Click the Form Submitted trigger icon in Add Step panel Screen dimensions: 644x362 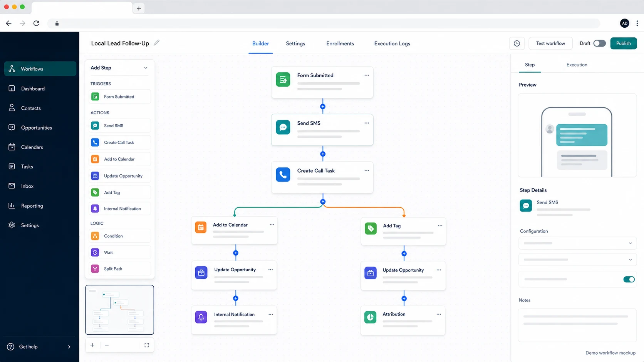(x=95, y=97)
